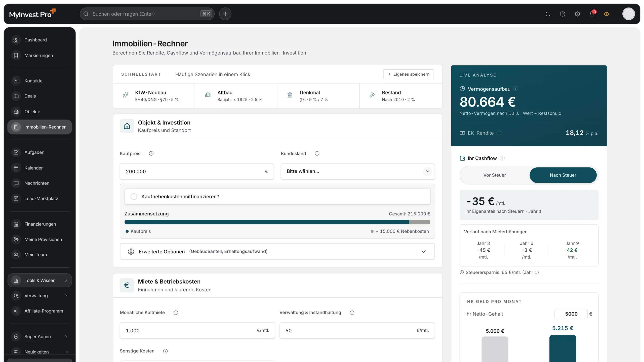Open Deals from sidebar
Image resolution: width=644 pixels, height=362 pixels.
pyautogui.click(x=40, y=96)
